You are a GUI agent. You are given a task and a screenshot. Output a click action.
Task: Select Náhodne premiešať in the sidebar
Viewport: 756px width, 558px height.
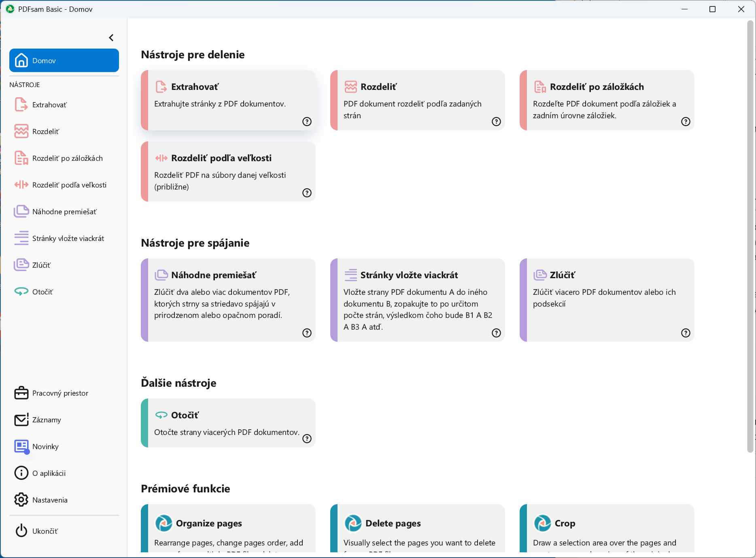(x=64, y=212)
